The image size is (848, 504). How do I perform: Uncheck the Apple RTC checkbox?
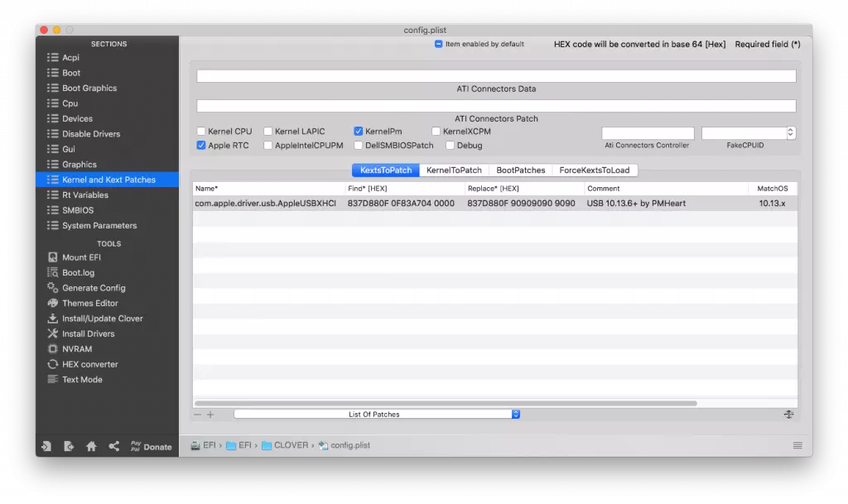point(201,146)
